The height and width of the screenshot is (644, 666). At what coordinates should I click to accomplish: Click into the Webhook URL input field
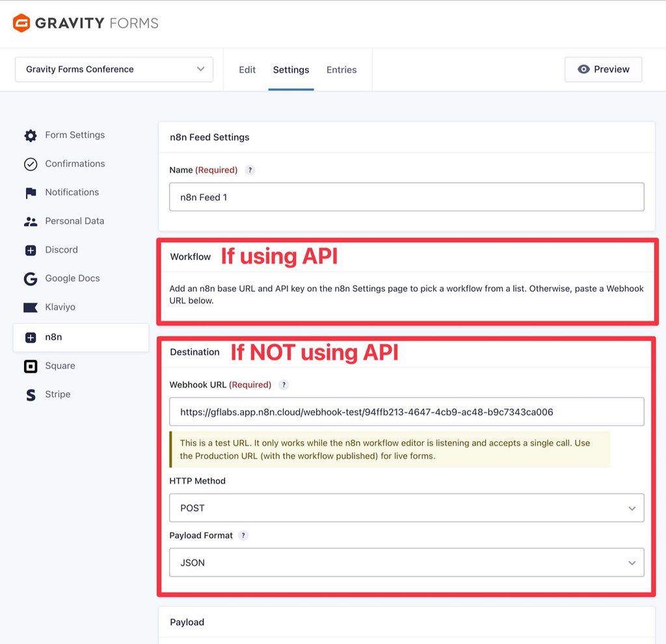pos(406,412)
